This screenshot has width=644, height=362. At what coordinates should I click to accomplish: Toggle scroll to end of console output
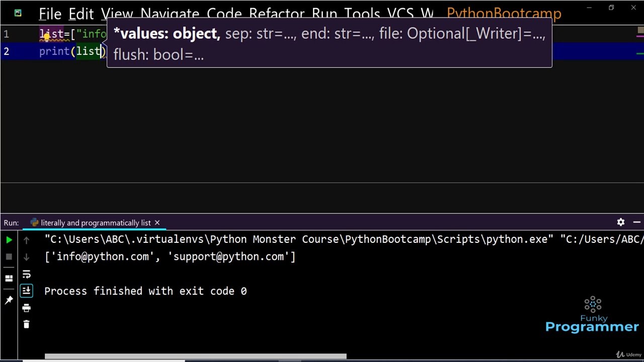coord(27,291)
